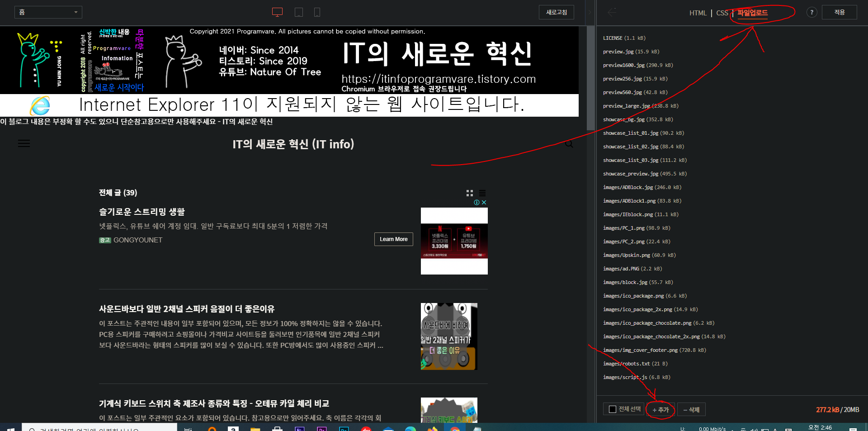Viewport: 868px width, 431px height.
Task: Open the 사운드바보다 일반 2채널 스피커 post title
Action: click(x=187, y=309)
